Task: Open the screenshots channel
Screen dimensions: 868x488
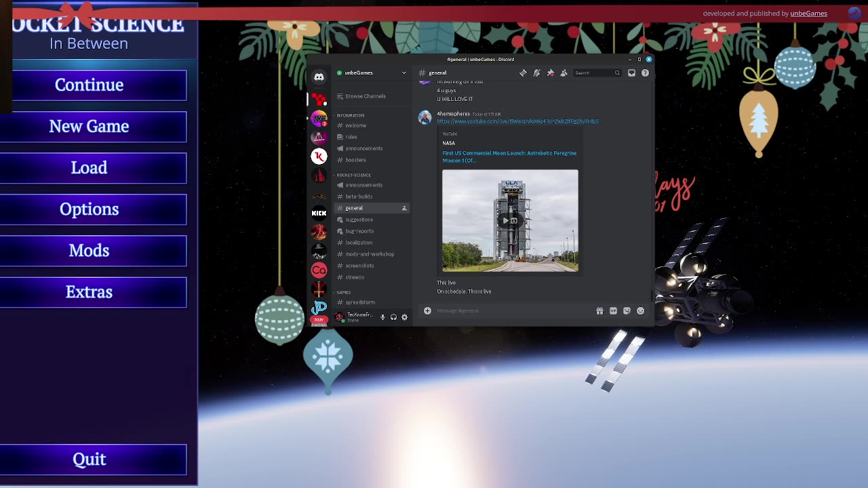Action: 372,266
